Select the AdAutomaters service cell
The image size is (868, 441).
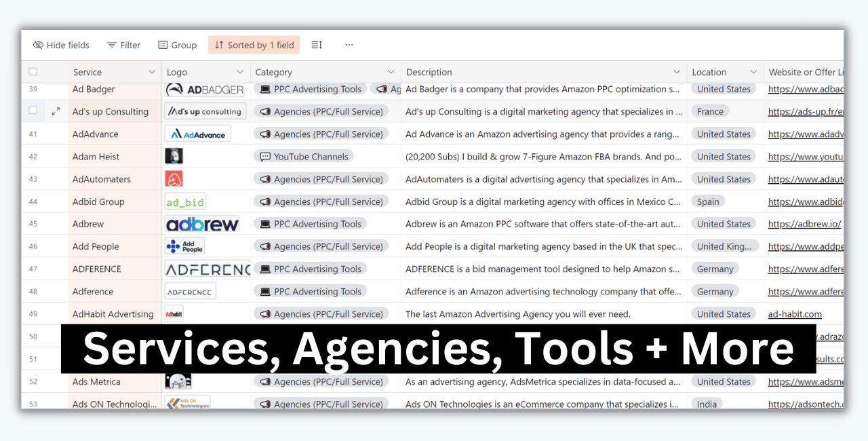click(115, 178)
